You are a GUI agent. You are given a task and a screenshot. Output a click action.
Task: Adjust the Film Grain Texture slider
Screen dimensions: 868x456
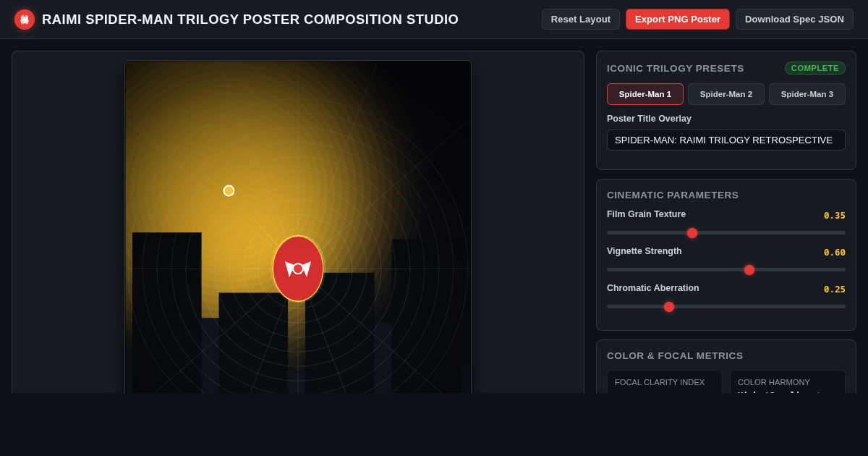(726, 233)
